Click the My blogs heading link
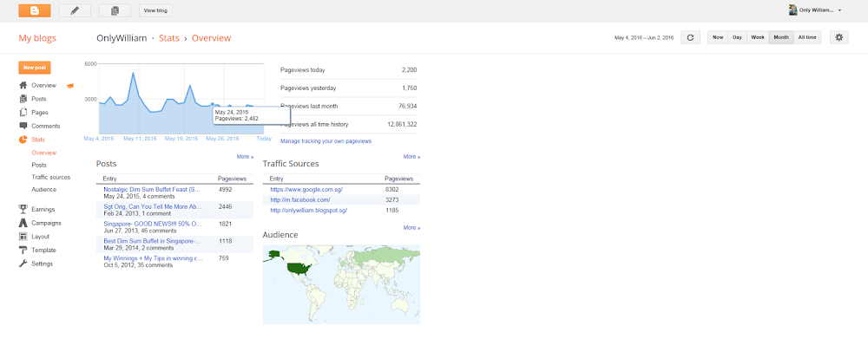 pos(37,38)
